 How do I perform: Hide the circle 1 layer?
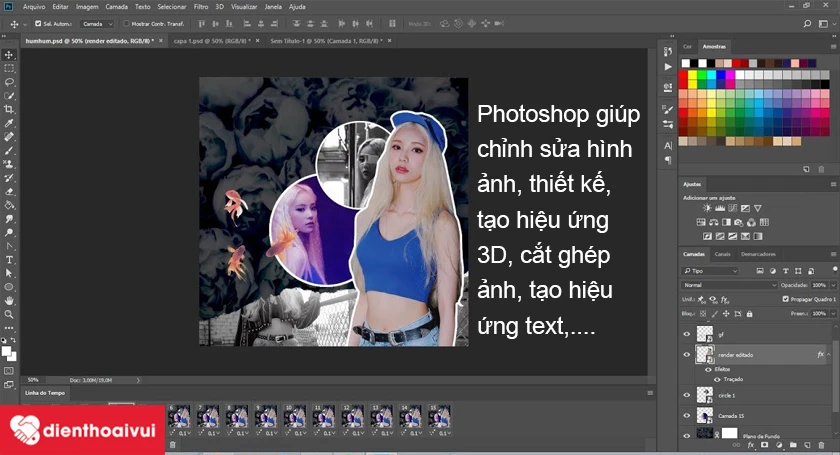(x=687, y=395)
